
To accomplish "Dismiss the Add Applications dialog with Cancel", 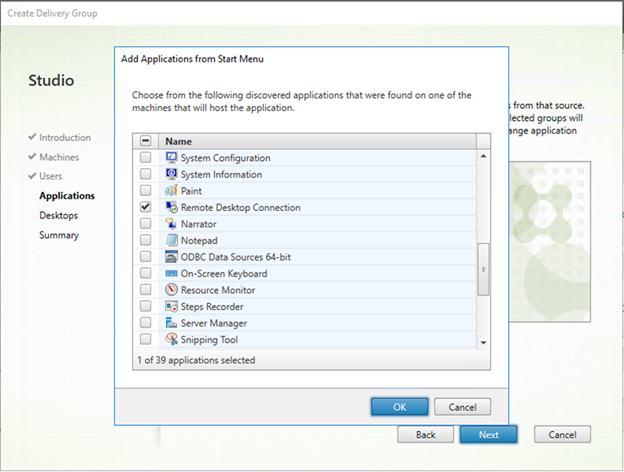I will (x=462, y=407).
